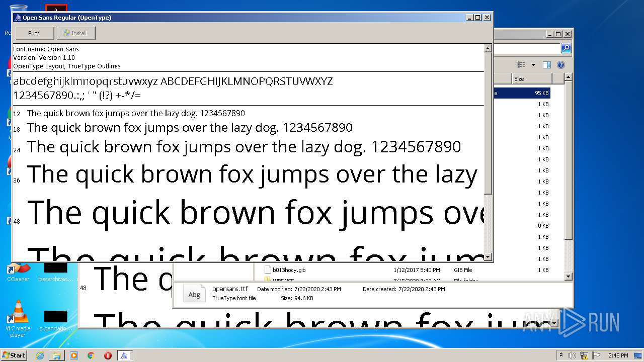Click the GIB File type cell
This screenshot has width=644, height=362.
point(463,270)
